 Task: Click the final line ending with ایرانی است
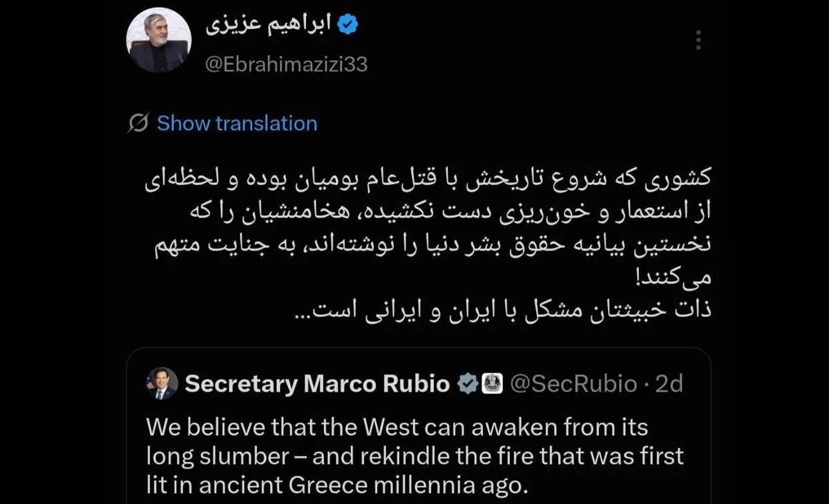[x=503, y=311]
